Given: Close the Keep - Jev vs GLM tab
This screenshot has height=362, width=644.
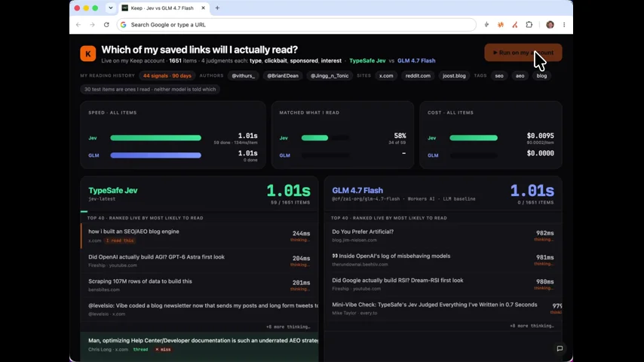Looking at the screenshot, I should (203, 8).
